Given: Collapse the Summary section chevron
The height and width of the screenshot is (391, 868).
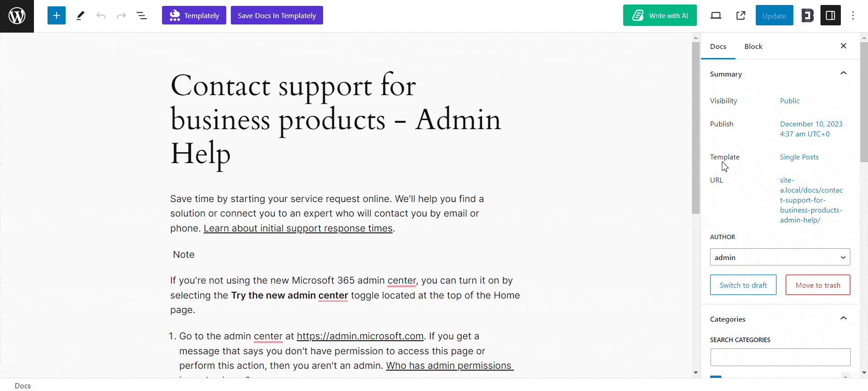Looking at the screenshot, I should tap(843, 73).
